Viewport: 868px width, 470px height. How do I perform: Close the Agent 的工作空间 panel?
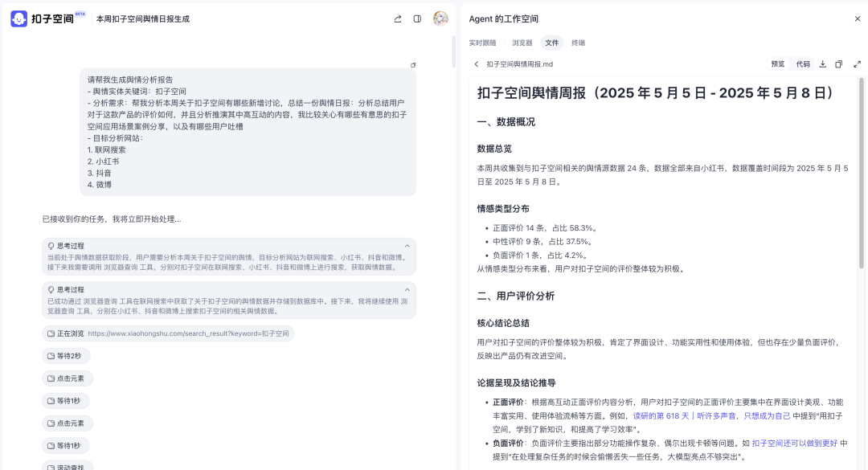858,18
